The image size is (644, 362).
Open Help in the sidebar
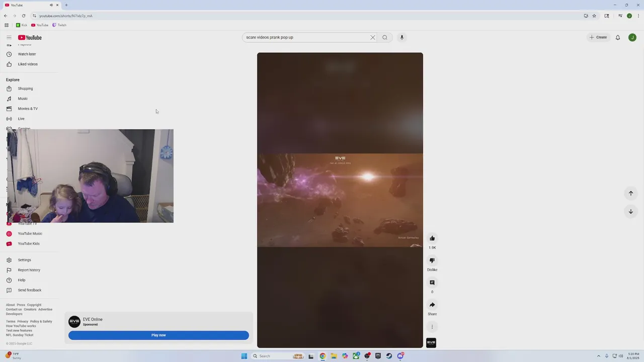22,280
